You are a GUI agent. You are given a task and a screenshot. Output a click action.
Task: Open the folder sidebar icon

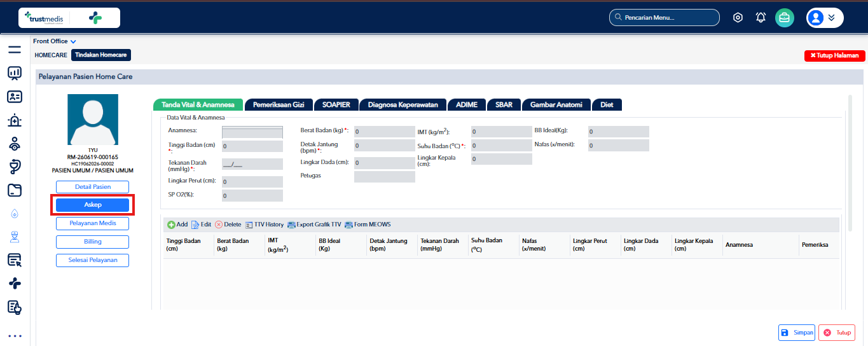[x=15, y=190]
